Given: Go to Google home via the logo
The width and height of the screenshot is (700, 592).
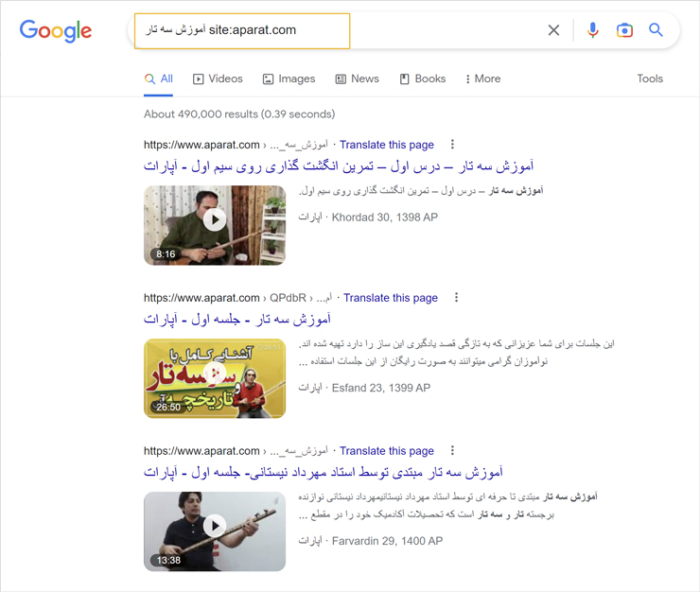Looking at the screenshot, I should [x=56, y=31].
